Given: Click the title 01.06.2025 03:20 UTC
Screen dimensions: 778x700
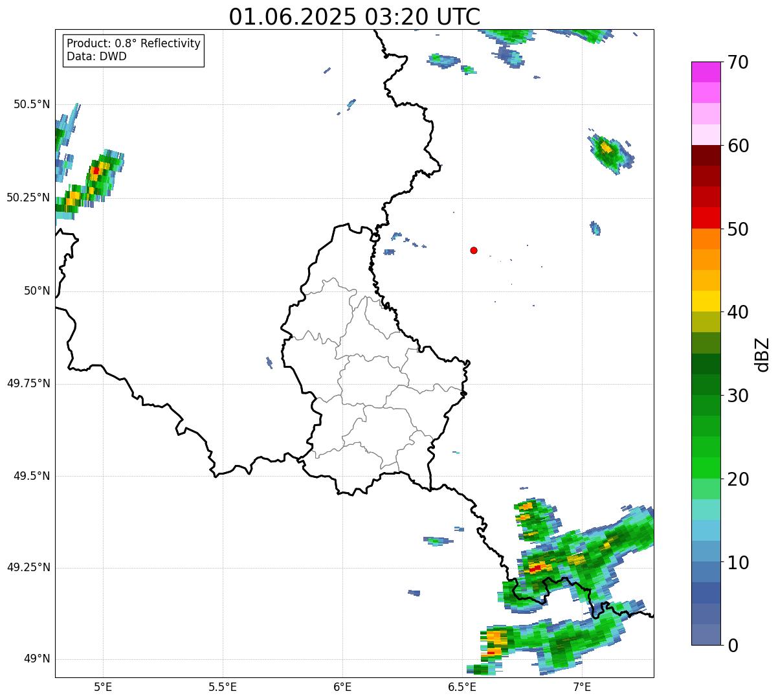Looking at the screenshot, I should [x=355, y=16].
